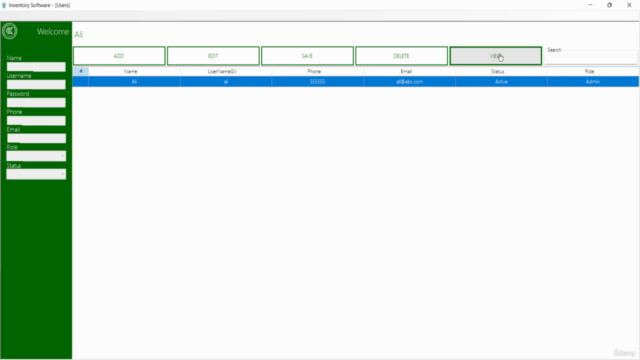The height and width of the screenshot is (360, 640).
Task: Select the # column header cell
Action: (x=81, y=71)
